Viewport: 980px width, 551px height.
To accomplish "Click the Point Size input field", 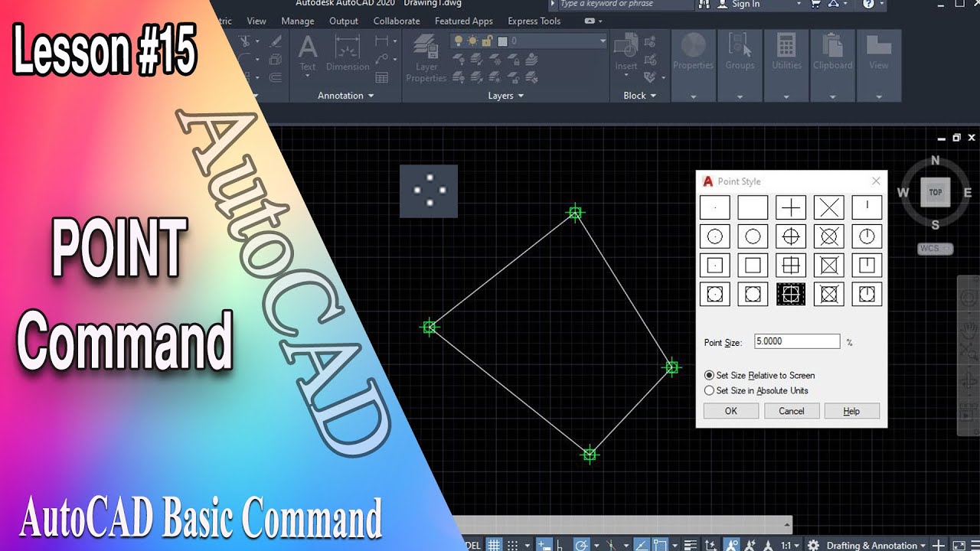I will (x=797, y=342).
